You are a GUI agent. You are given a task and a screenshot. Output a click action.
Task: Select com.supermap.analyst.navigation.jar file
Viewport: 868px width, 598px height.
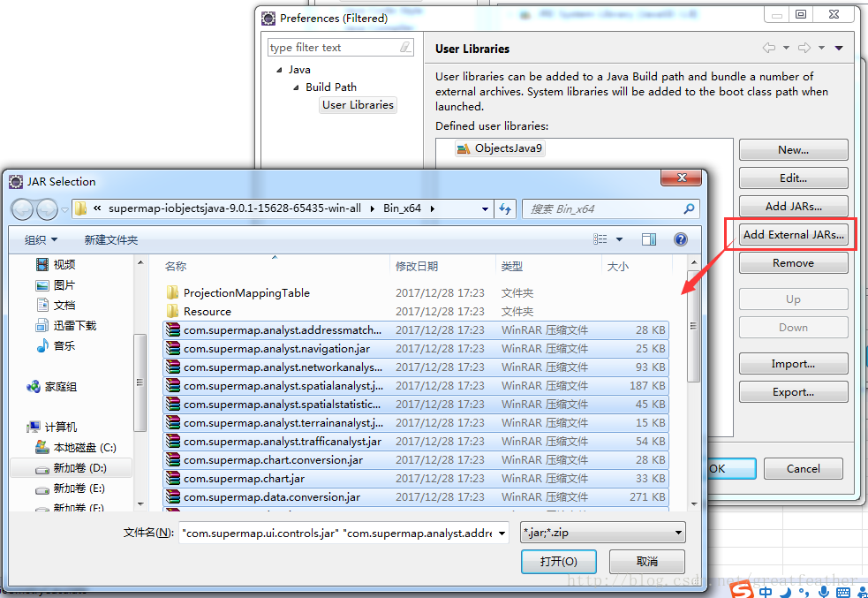coord(416,349)
